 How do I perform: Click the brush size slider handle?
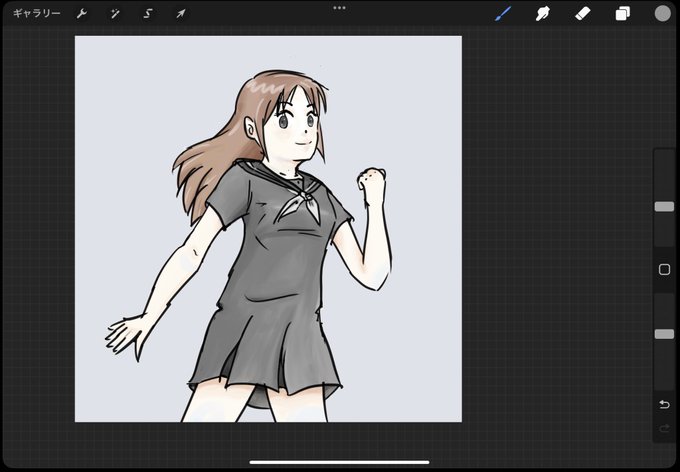point(664,206)
